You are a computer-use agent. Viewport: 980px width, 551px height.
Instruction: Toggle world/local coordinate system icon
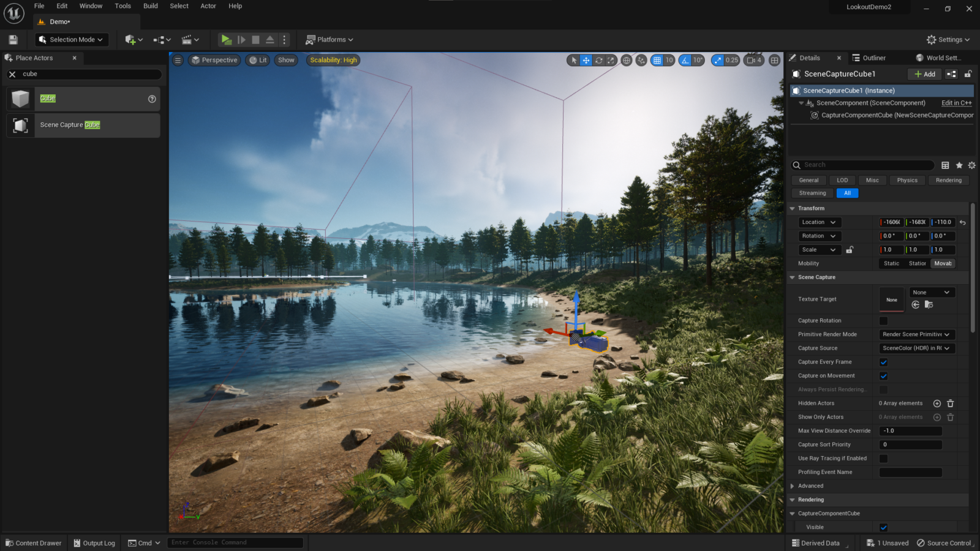tap(626, 60)
